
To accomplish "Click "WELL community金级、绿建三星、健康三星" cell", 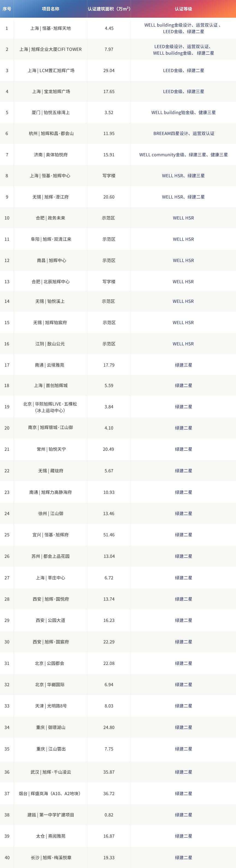I will (183, 155).
